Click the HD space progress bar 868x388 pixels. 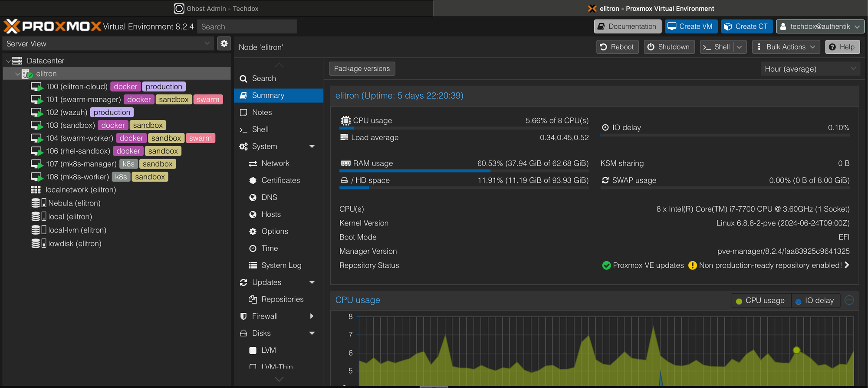click(x=464, y=188)
